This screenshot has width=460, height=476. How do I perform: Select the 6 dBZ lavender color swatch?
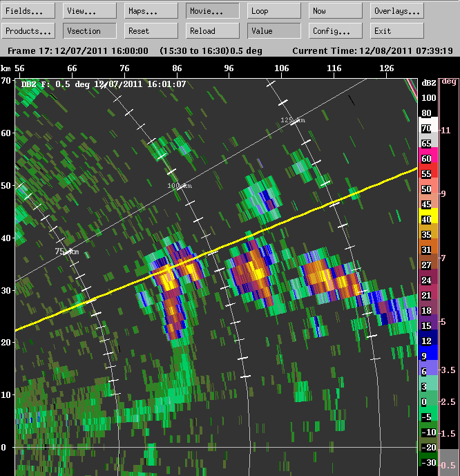coord(428,368)
